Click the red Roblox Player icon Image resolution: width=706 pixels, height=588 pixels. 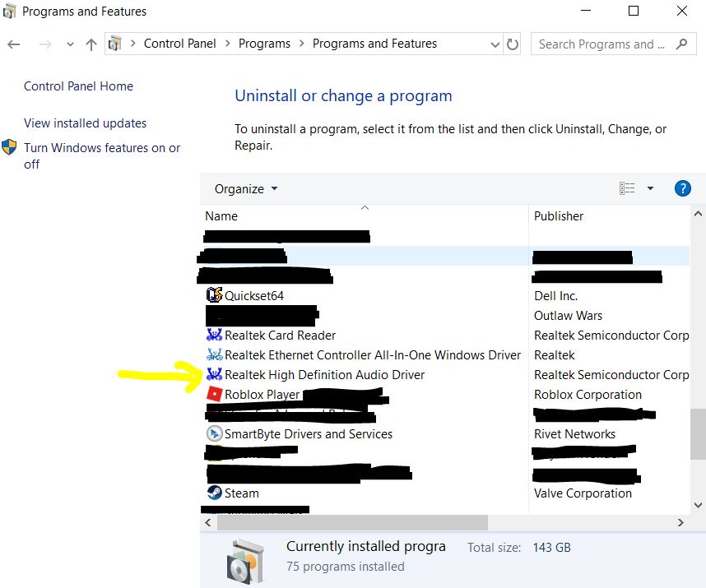pos(214,394)
